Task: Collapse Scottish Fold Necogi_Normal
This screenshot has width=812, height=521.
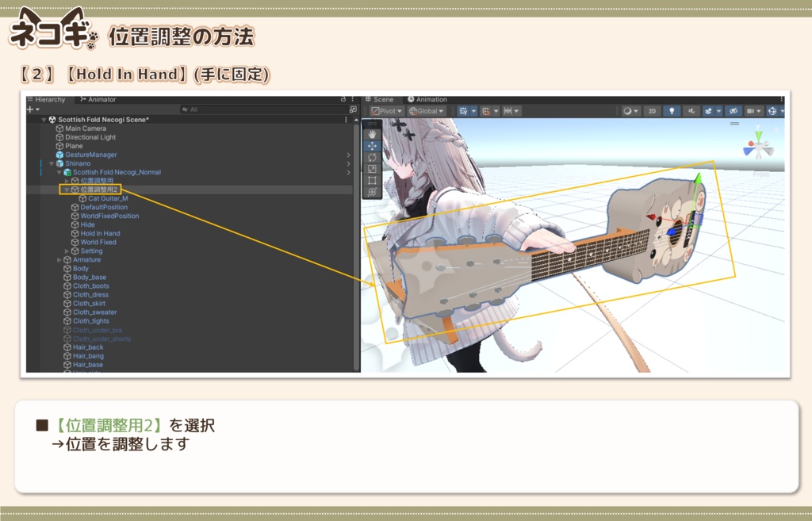Action: coord(59,172)
